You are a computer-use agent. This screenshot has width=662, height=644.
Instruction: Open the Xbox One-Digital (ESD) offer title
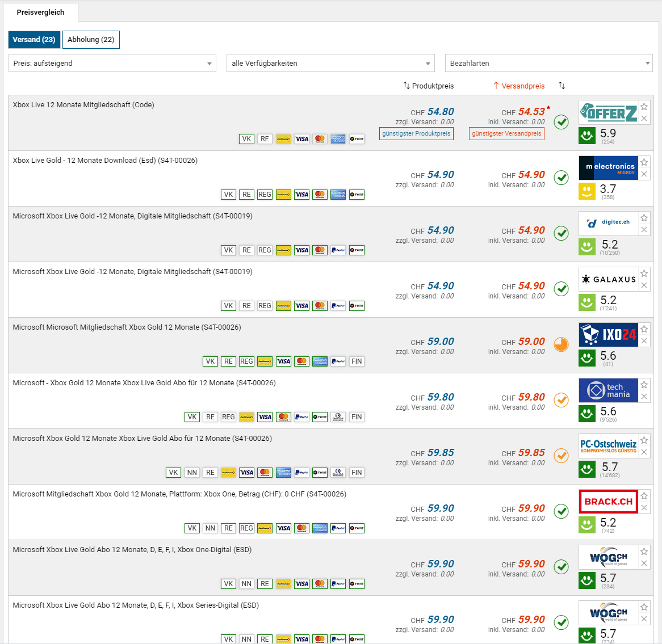point(132,549)
